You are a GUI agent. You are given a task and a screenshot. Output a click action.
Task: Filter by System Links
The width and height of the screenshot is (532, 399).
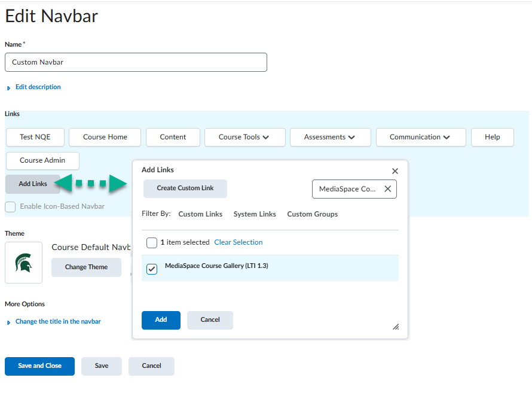tap(255, 214)
